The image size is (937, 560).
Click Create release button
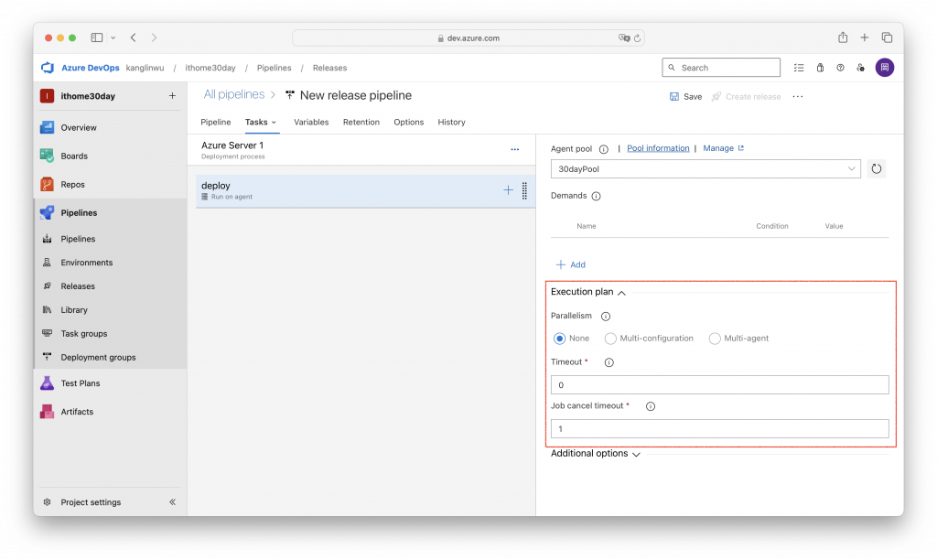(746, 96)
